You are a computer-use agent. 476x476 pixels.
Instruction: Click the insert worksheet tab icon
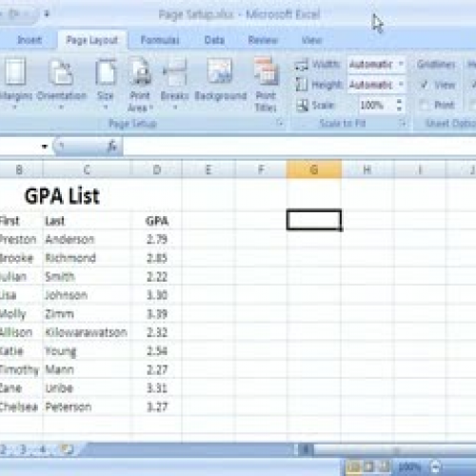click(67, 449)
